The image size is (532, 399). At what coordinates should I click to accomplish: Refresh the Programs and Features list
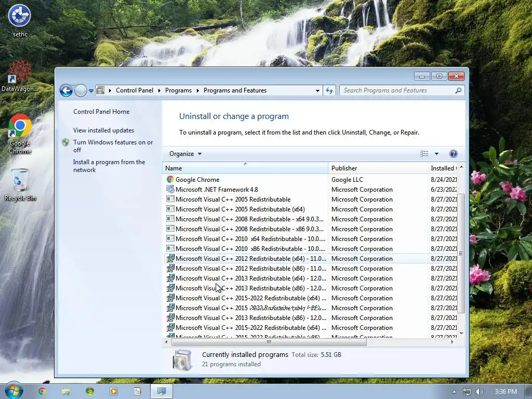click(329, 90)
